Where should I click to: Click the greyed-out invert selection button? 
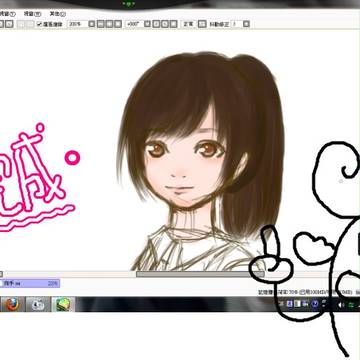(x=30, y=24)
